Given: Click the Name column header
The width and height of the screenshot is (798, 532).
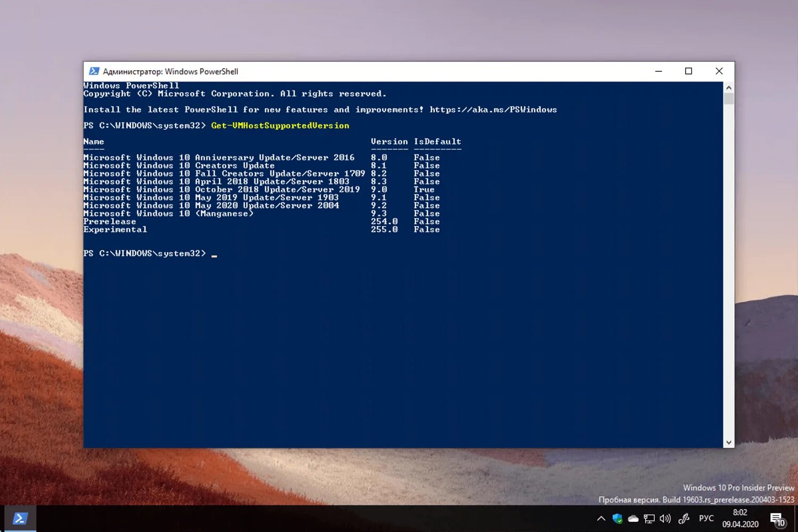Looking at the screenshot, I should pyautogui.click(x=94, y=142).
